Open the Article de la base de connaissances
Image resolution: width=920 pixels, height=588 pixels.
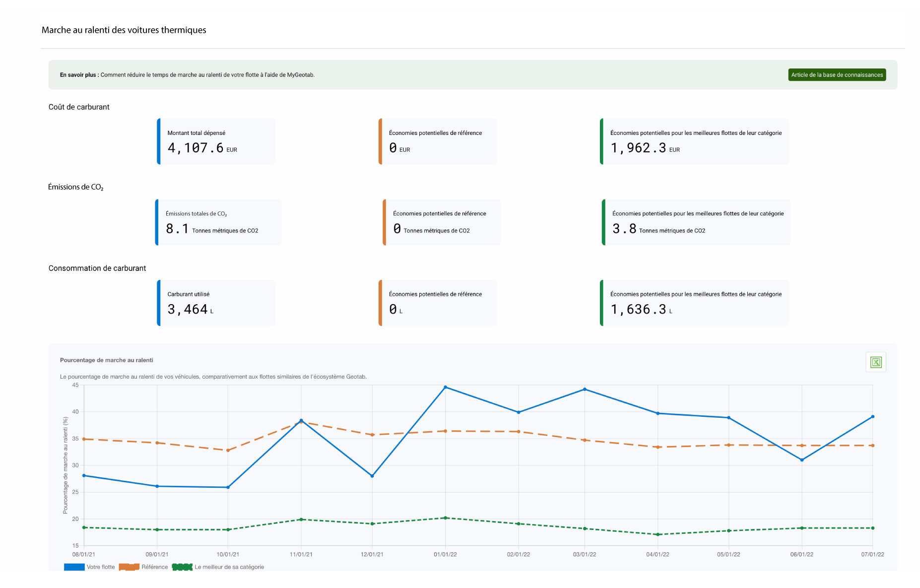coord(837,75)
